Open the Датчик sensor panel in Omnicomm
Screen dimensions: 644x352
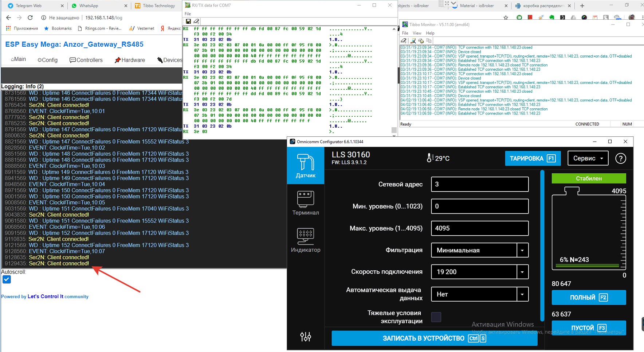[305, 166]
